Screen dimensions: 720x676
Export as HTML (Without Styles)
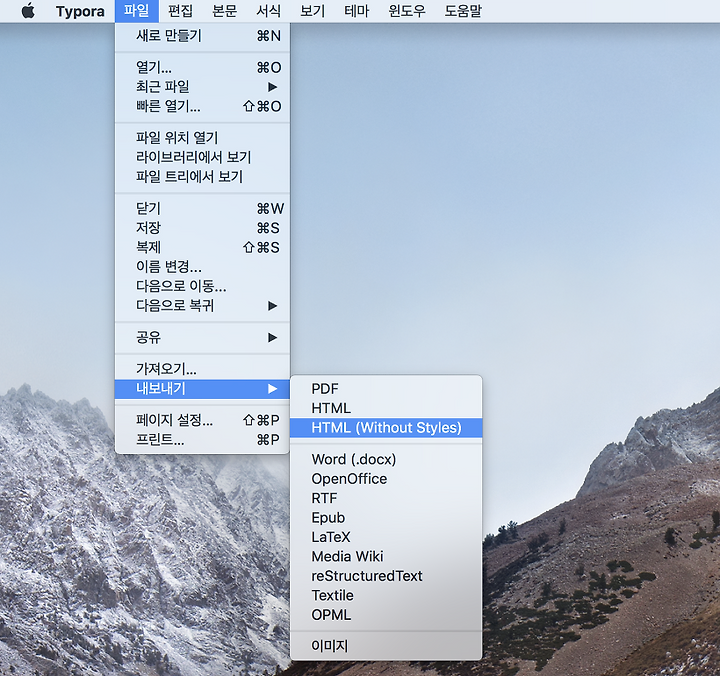tap(386, 428)
